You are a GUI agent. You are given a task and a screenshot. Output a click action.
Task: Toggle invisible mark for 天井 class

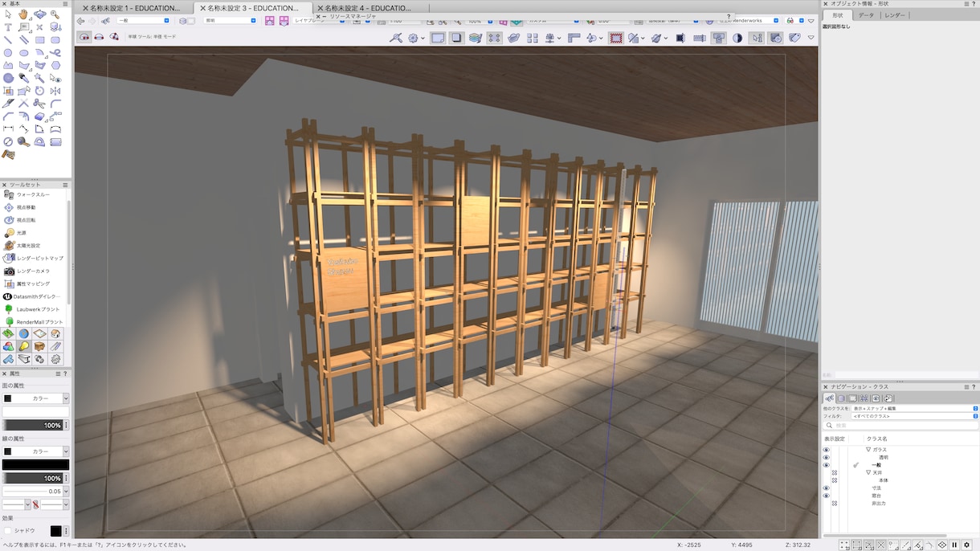click(835, 472)
